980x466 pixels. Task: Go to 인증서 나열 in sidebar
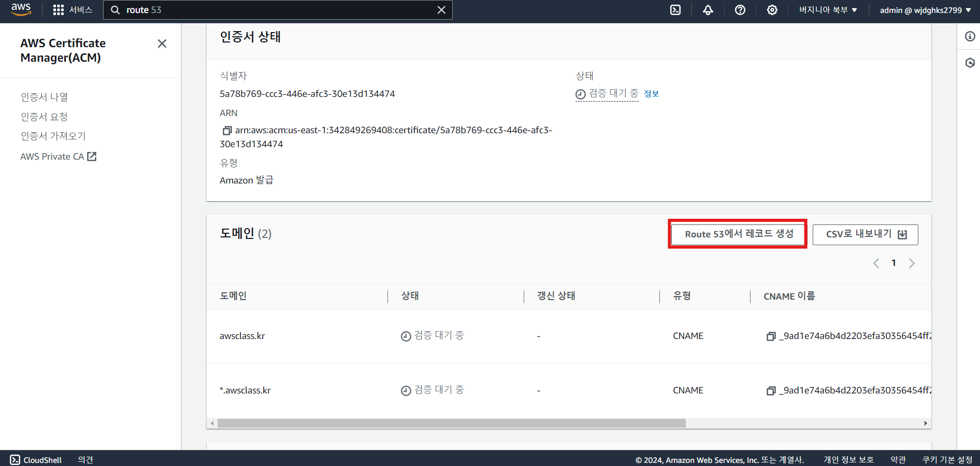(x=44, y=97)
